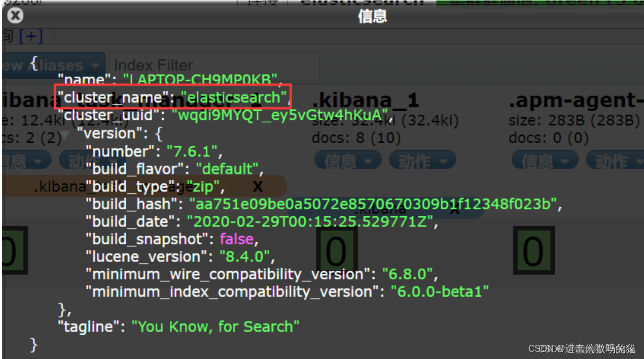Remove the .kibana_task_manager alias with its X
This screenshot has width=644, height=359.
pos(258,187)
